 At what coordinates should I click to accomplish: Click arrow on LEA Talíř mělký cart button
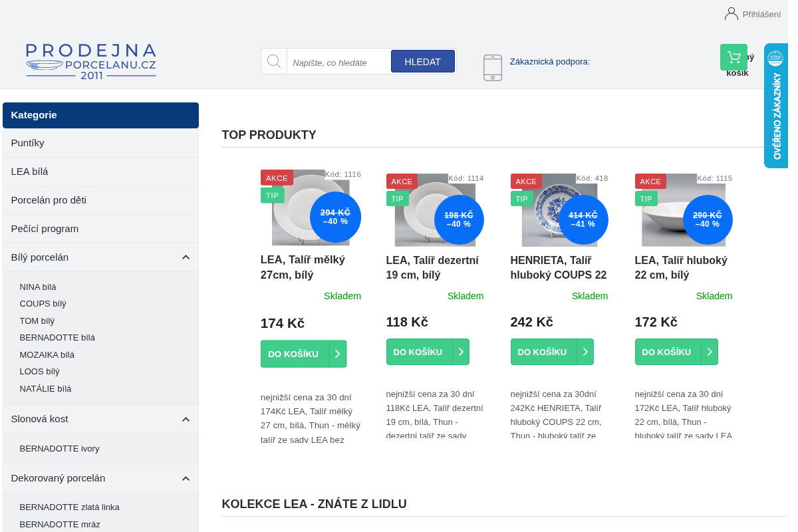tap(338, 354)
